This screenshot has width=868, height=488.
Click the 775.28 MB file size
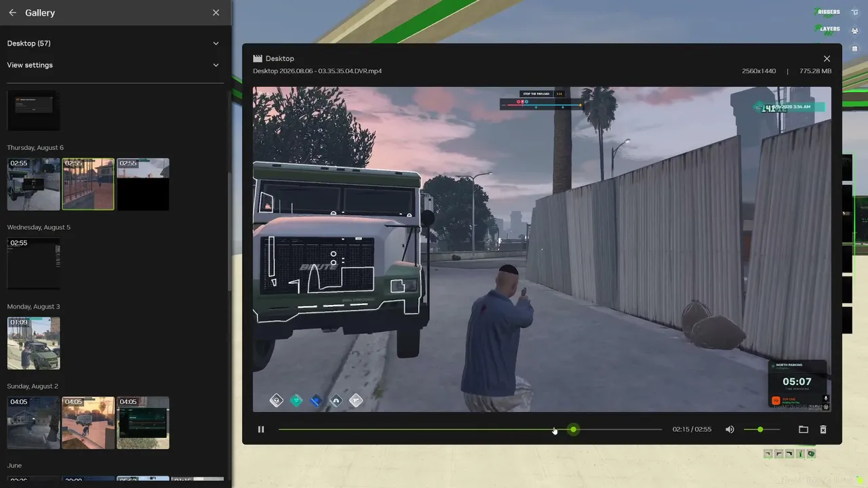815,71
